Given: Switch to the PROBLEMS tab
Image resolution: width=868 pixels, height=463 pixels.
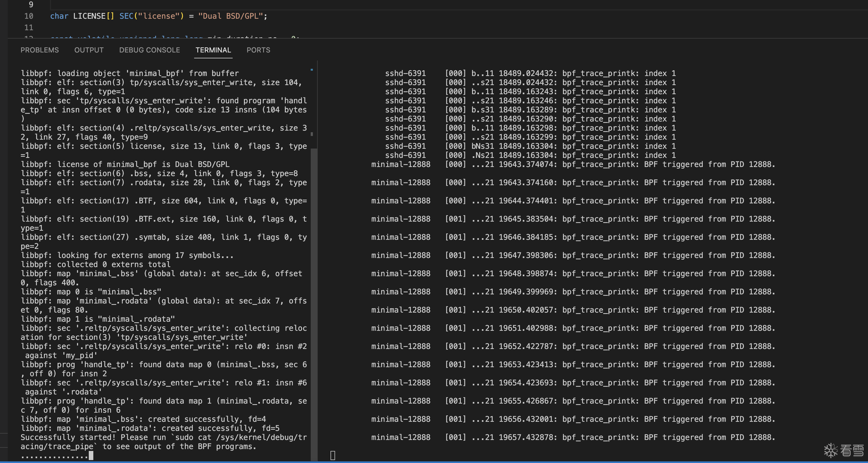Looking at the screenshot, I should [x=39, y=50].
